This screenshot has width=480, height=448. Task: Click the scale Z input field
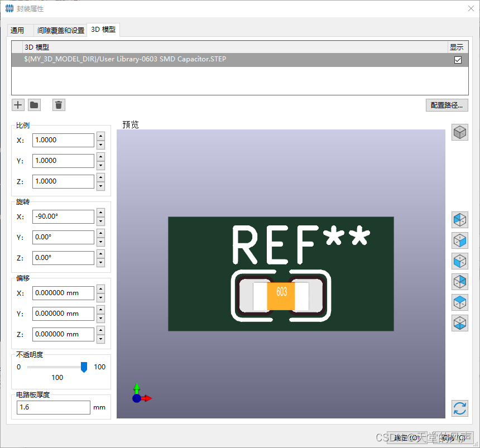(64, 181)
